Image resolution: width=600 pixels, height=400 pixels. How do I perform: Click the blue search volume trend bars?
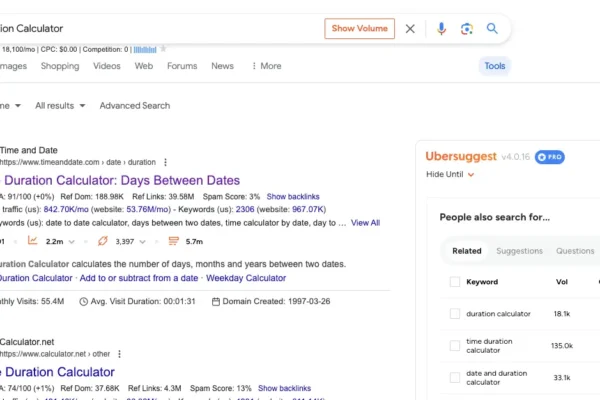point(145,50)
